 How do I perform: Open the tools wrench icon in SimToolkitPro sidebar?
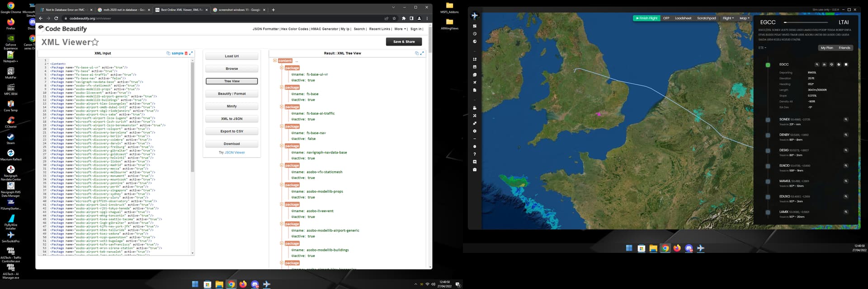(475, 116)
